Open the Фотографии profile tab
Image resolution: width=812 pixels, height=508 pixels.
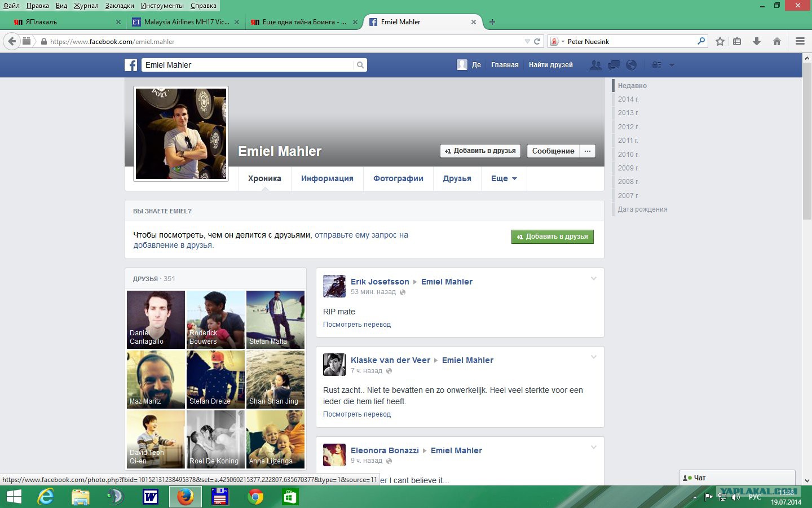click(398, 178)
